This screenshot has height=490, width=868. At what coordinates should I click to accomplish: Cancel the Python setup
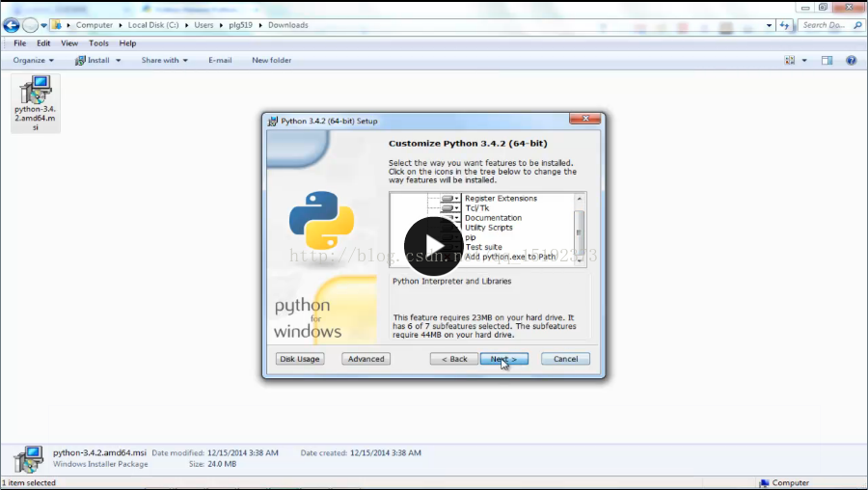tap(566, 359)
